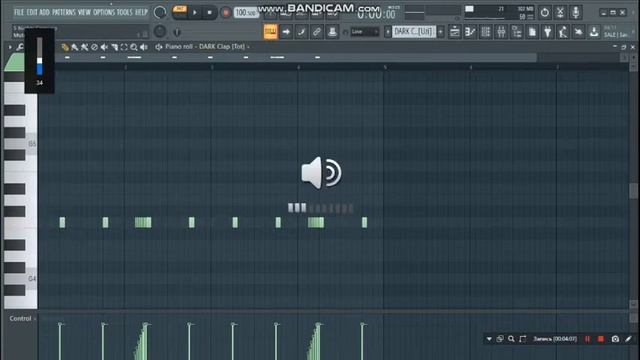The width and height of the screenshot is (640, 360).
Task: Select the first note in the pattern
Action: [62, 222]
